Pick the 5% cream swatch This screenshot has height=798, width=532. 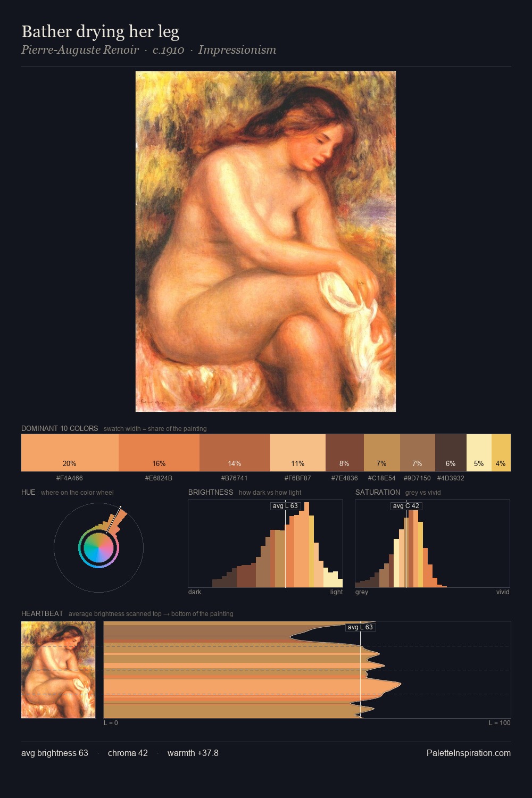tap(479, 453)
